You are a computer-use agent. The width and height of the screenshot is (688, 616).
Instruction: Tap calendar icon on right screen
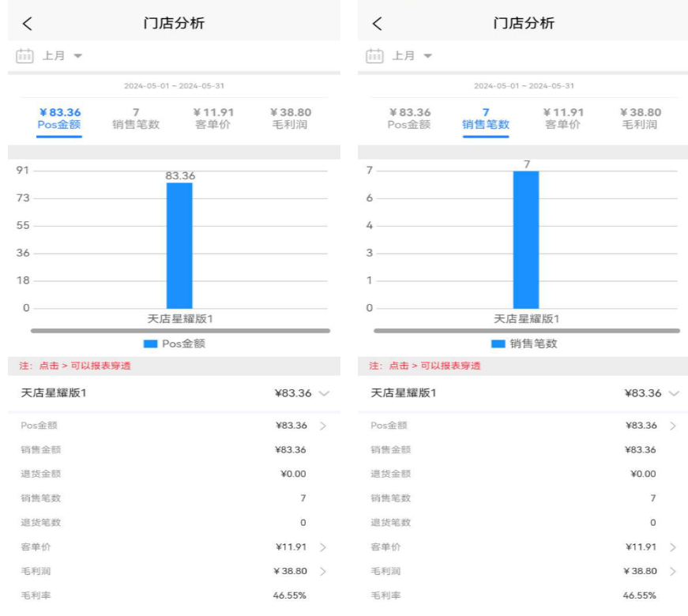tap(374, 56)
